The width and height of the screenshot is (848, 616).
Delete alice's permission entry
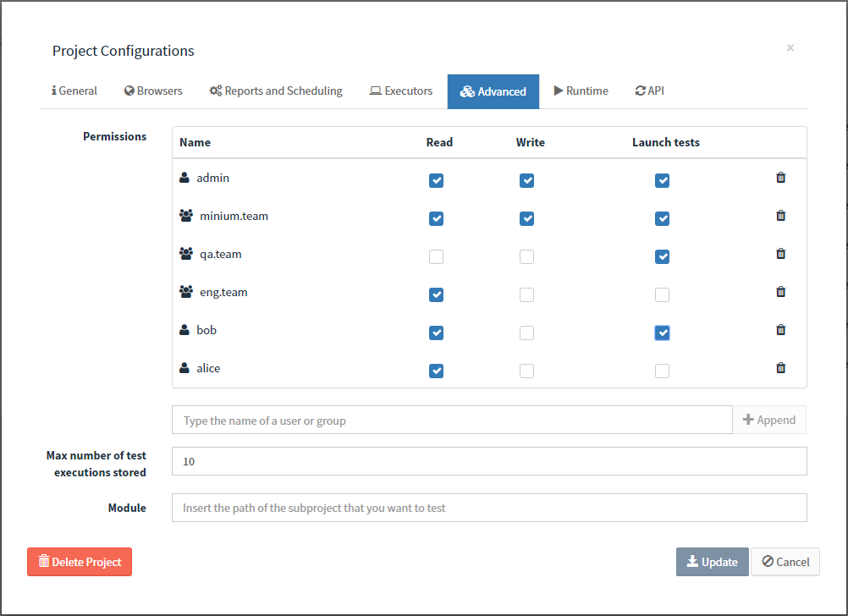[780, 368]
